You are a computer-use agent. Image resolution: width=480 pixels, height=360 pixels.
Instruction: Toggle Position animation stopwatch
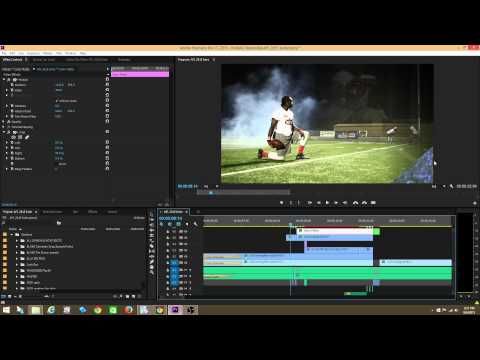point(12,85)
